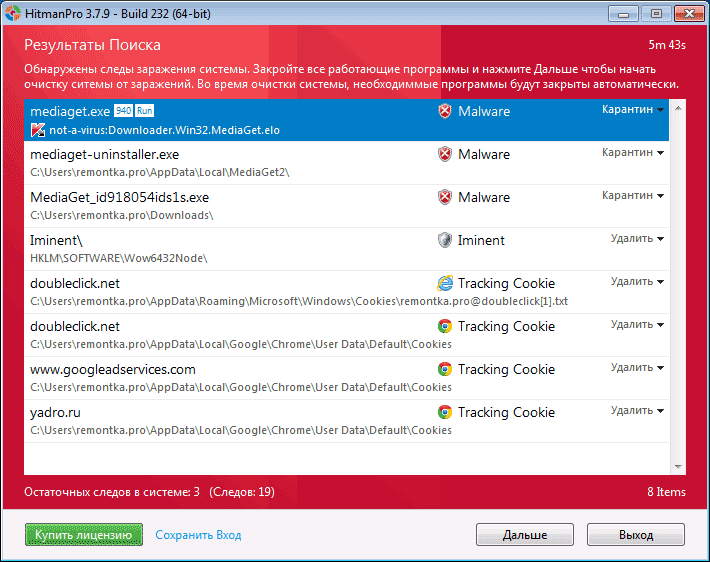The image size is (710, 562).
Task: Select the yadro.ru entry
Action: tap(346, 421)
